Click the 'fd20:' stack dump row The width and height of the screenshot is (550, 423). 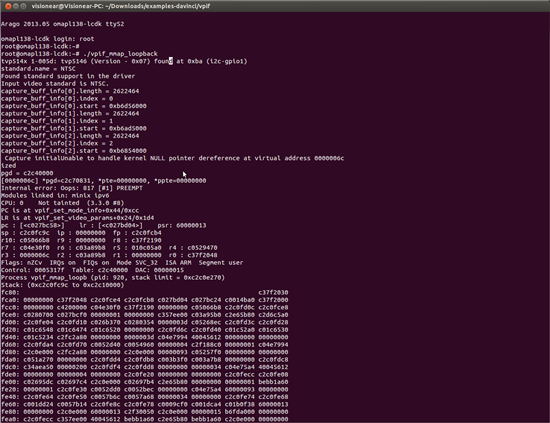click(x=145, y=330)
